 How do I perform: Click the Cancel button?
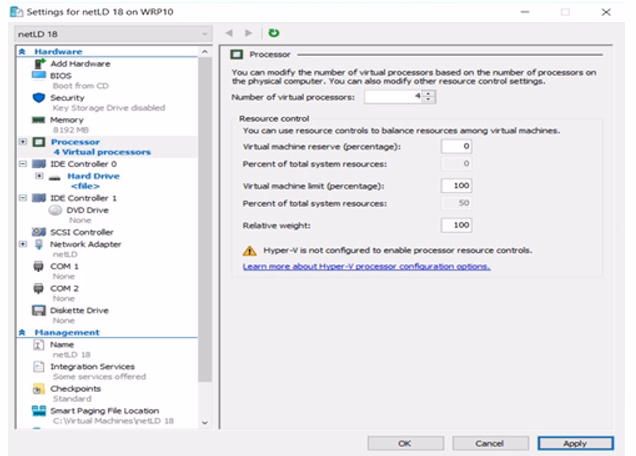tap(490, 443)
